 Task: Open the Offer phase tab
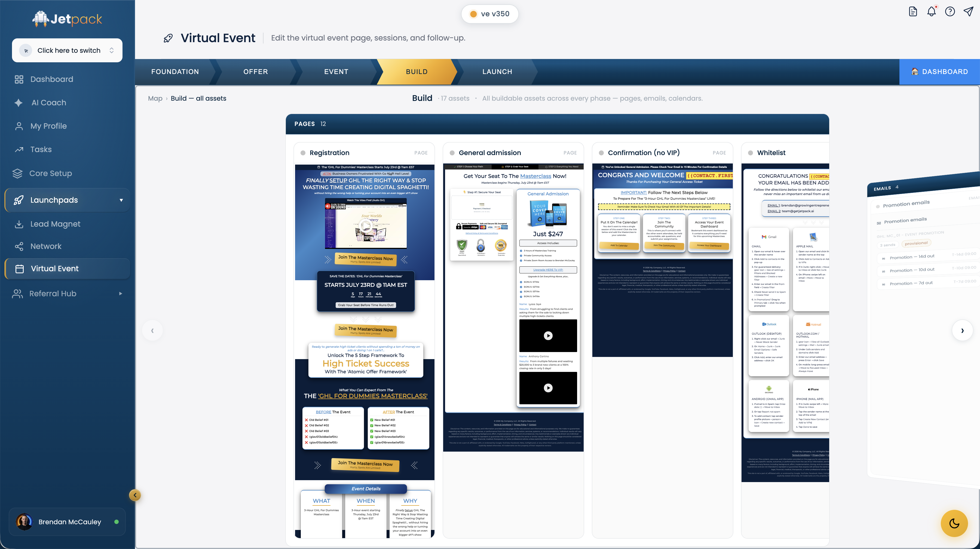coord(256,72)
